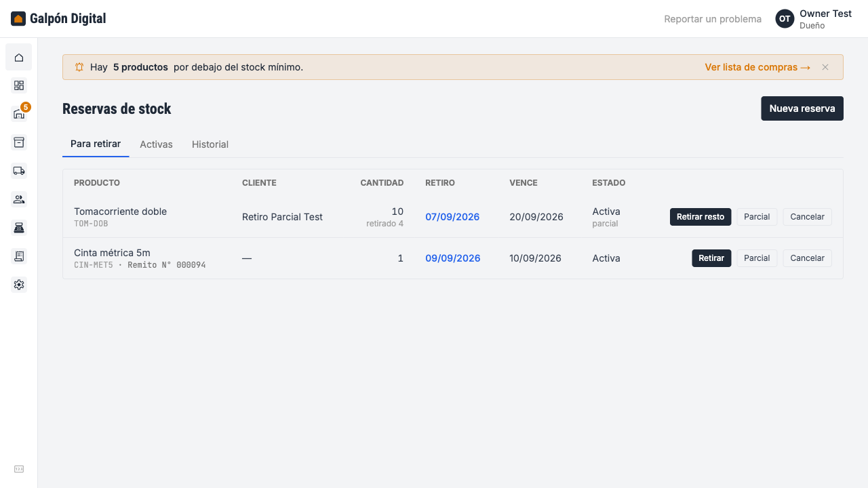The height and width of the screenshot is (488, 868).
Task: Follow the Ver lista de compras link
Action: [x=757, y=67]
